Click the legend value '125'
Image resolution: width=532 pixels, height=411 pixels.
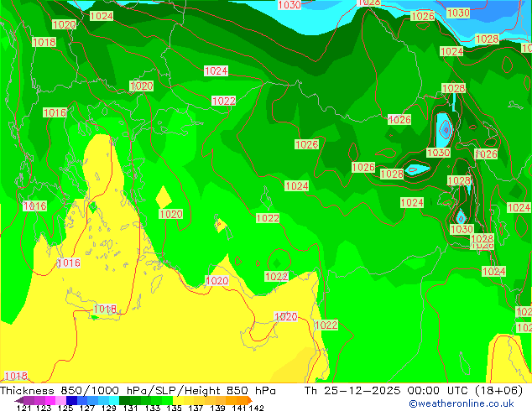click(65, 408)
